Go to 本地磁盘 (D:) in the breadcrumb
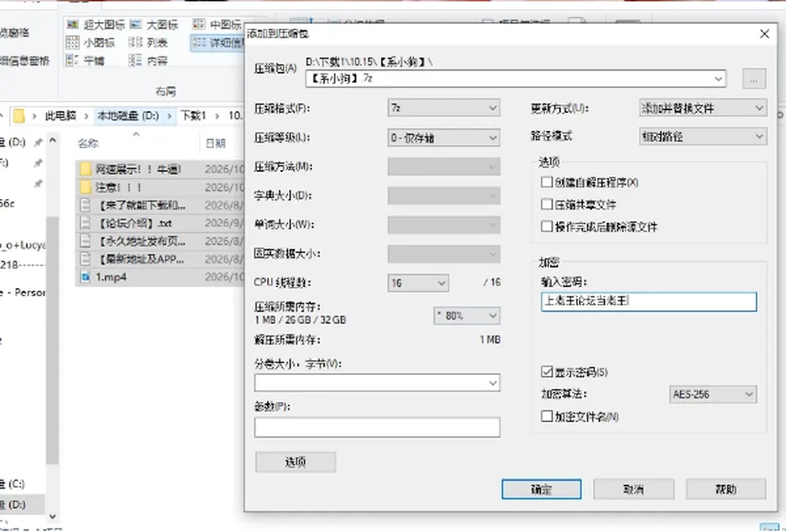Image resolution: width=786 pixels, height=532 pixels. [x=128, y=115]
